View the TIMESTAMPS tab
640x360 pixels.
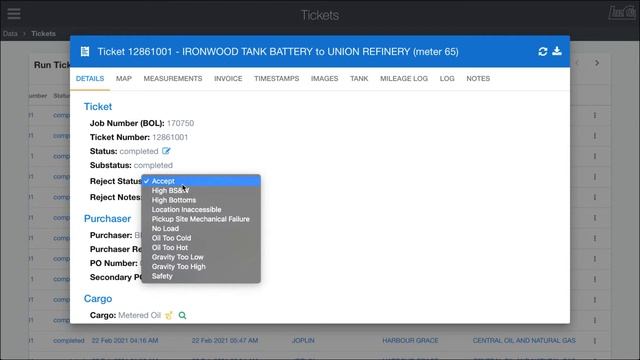276,78
